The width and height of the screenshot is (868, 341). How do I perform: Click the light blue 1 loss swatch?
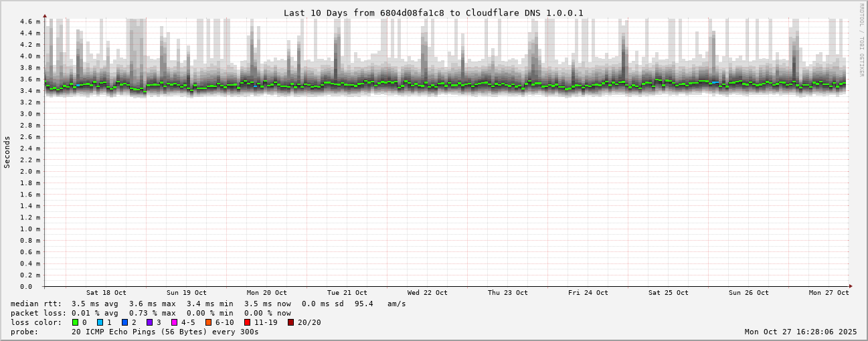pos(100,322)
